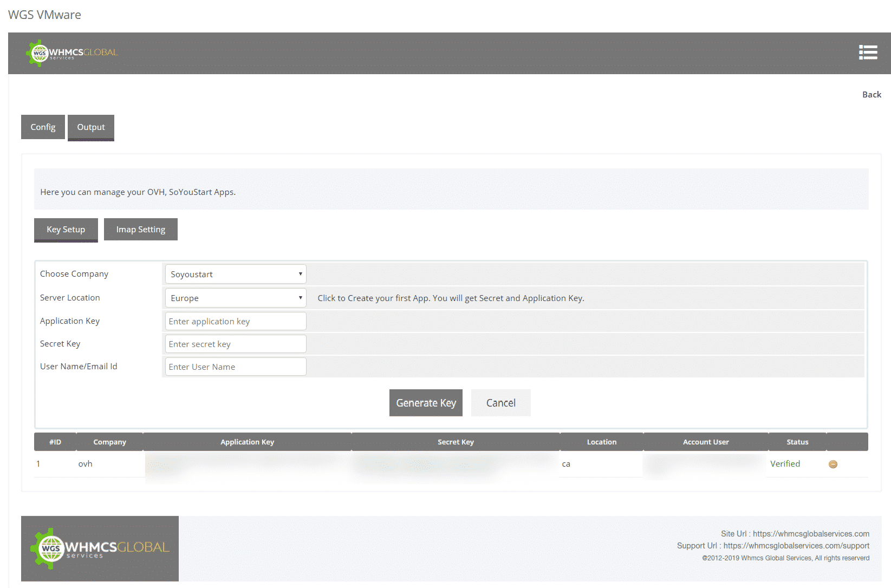Focus the Application Key input field
Viewport: 891px width, 588px height.
pos(236,321)
